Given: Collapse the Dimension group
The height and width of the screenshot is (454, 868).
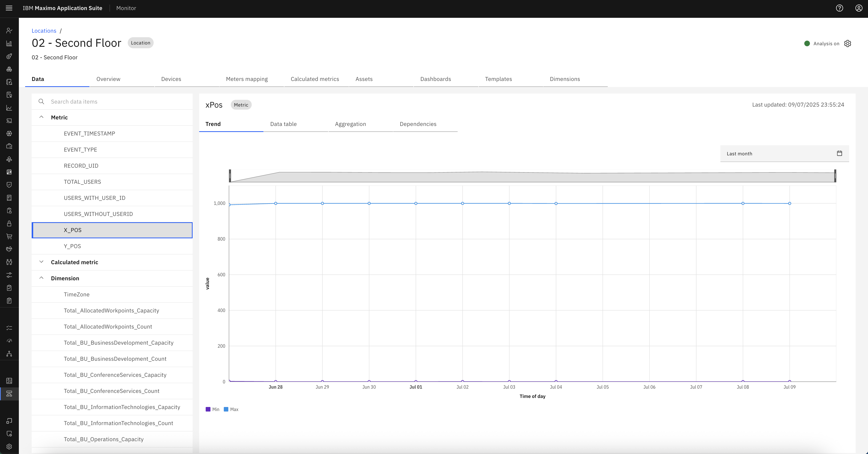Looking at the screenshot, I should click(x=41, y=278).
